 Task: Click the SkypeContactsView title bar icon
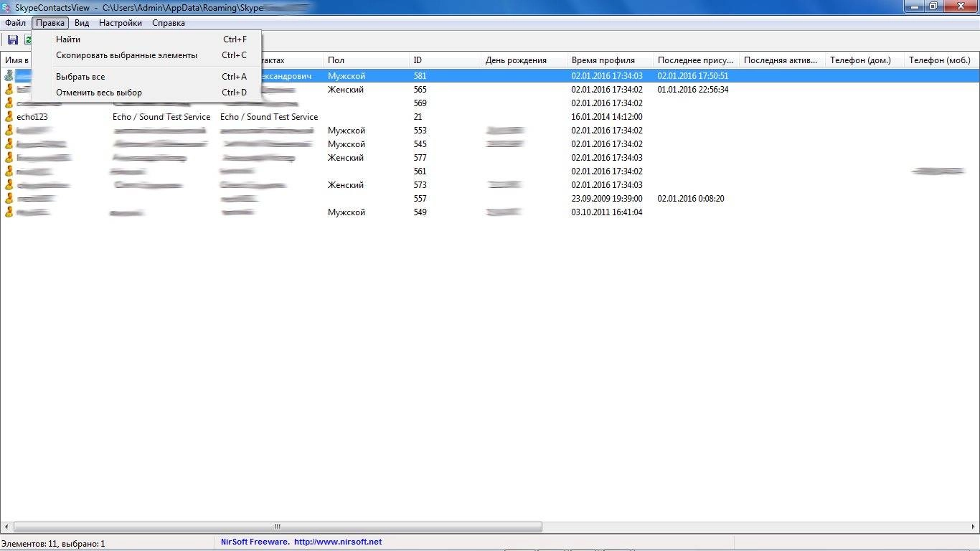coord(7,7)
